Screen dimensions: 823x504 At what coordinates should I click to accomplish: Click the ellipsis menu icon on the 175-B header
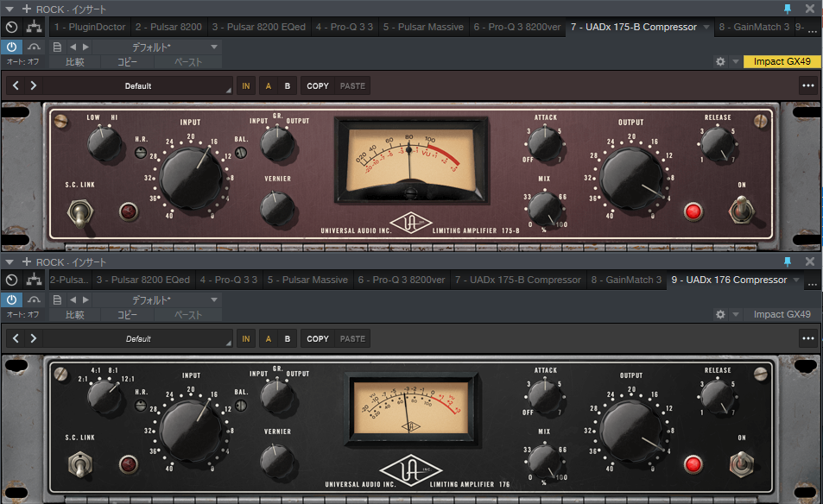click(807, 85)
